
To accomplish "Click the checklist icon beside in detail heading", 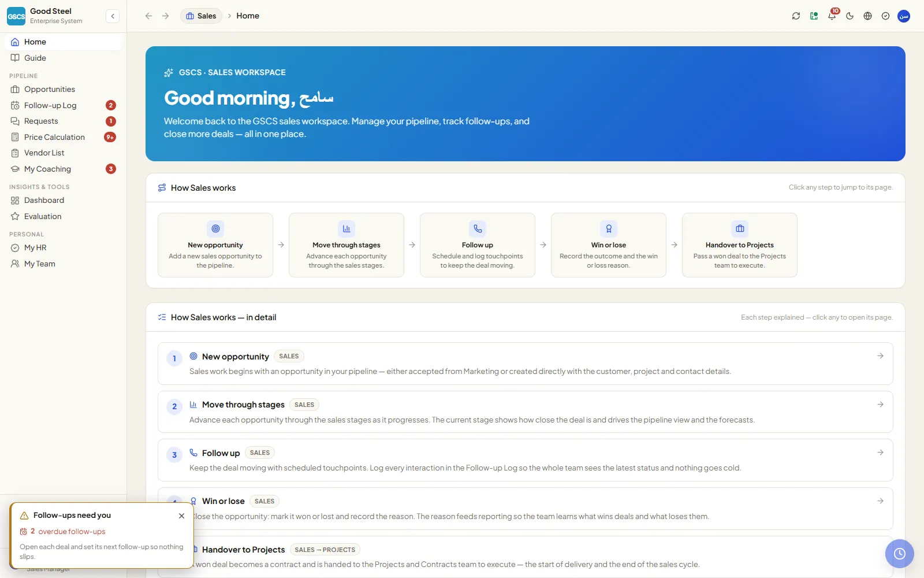I will [162, 317].
